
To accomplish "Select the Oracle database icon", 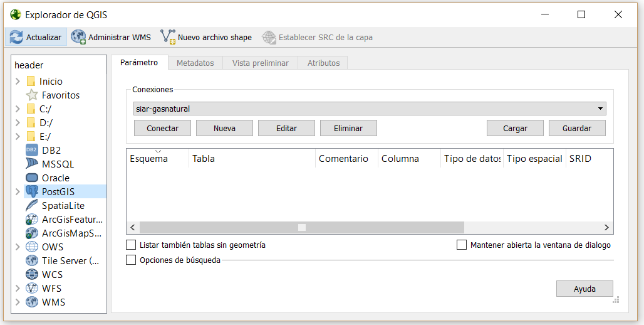I will [x=31, y=178].
